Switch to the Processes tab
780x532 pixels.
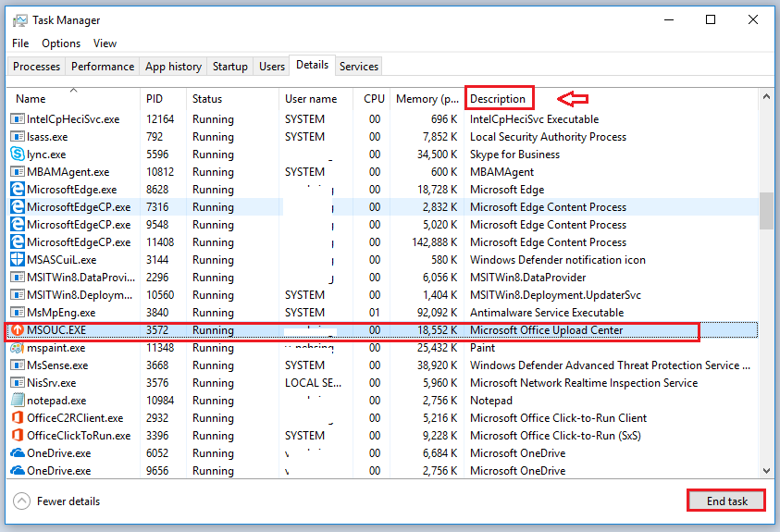pyautogui.click(x=36, y=67)
